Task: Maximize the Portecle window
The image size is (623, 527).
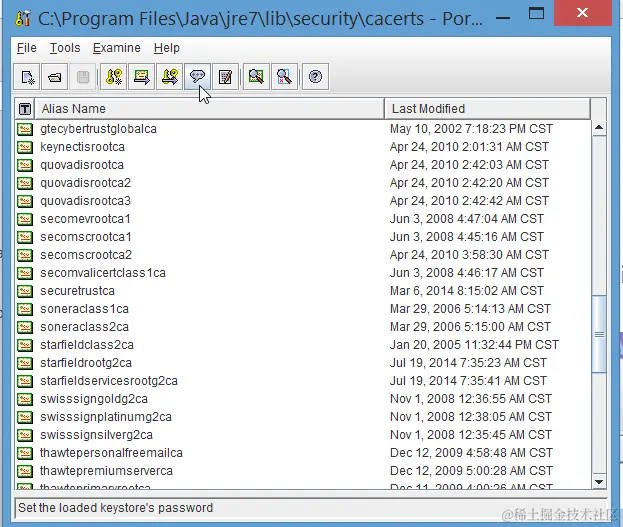Action: pos(536,14)
